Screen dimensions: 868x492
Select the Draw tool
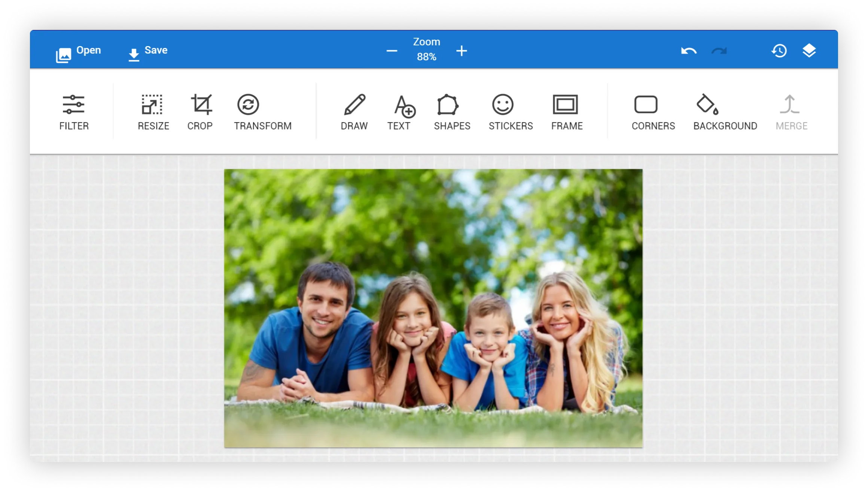click(354, 110)
